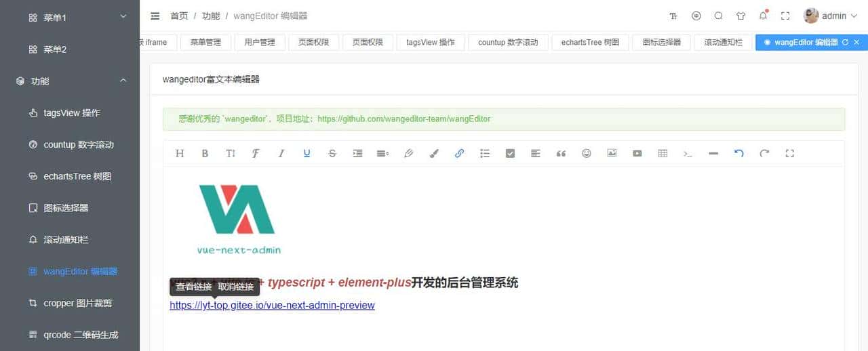The height and width of the screenshot is (351, 868).
Task: Switch to the tagsView 操作 tab
Action: pyautogui.click(x=431, y=42)
